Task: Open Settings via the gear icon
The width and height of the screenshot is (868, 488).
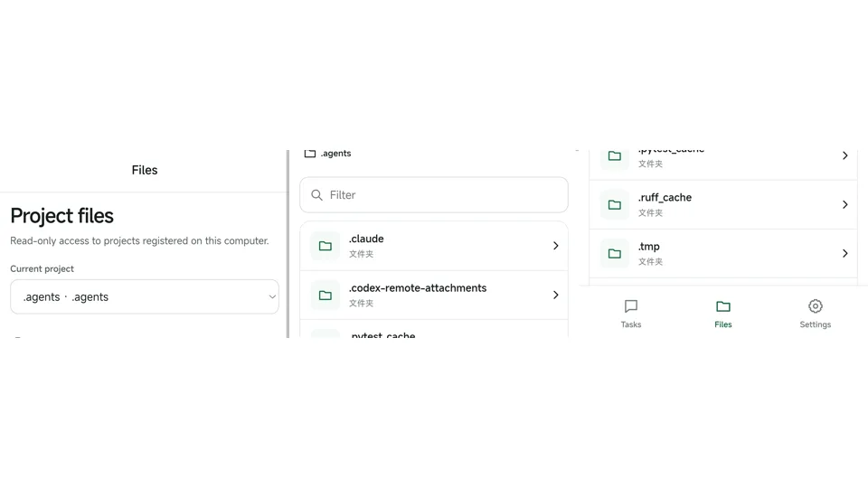Action: (815, 306)
